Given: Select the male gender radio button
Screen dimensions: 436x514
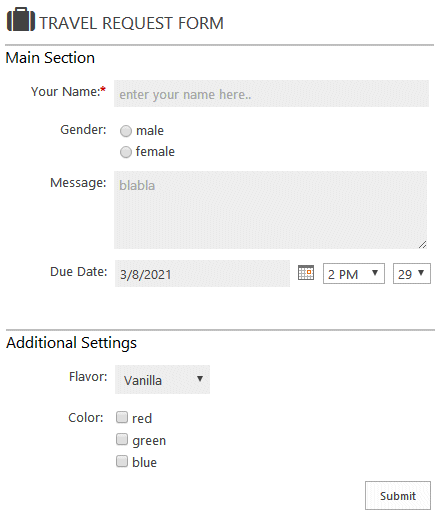Looking at the screenshot, I should [x=126, y=131].
